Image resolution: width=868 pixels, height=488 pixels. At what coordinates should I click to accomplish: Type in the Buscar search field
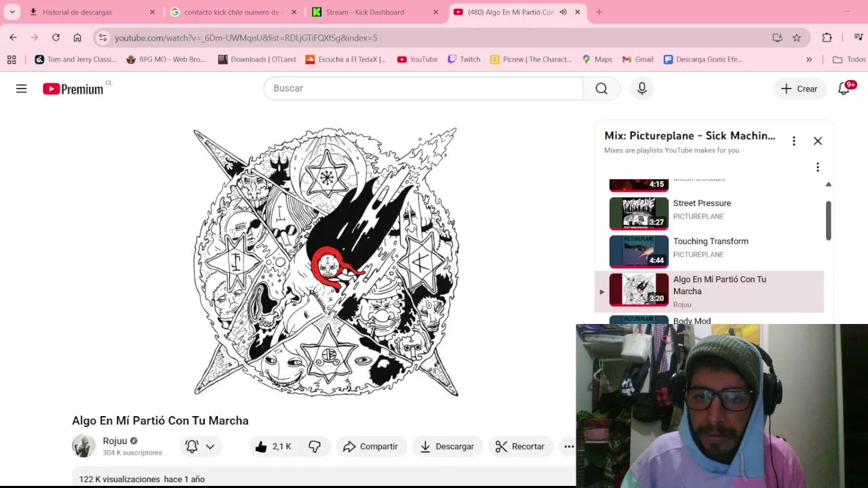point(423,88)
